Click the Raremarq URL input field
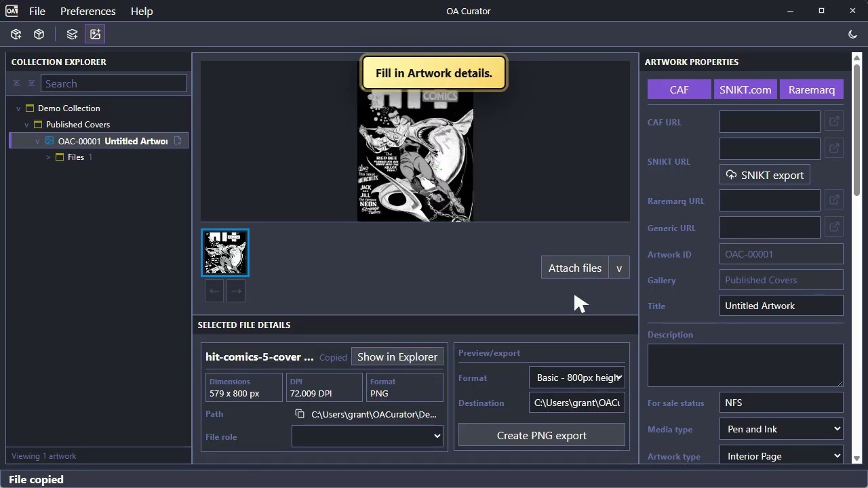Image resolution: width=868 pixels, height=488 pixels. point(770,201)
